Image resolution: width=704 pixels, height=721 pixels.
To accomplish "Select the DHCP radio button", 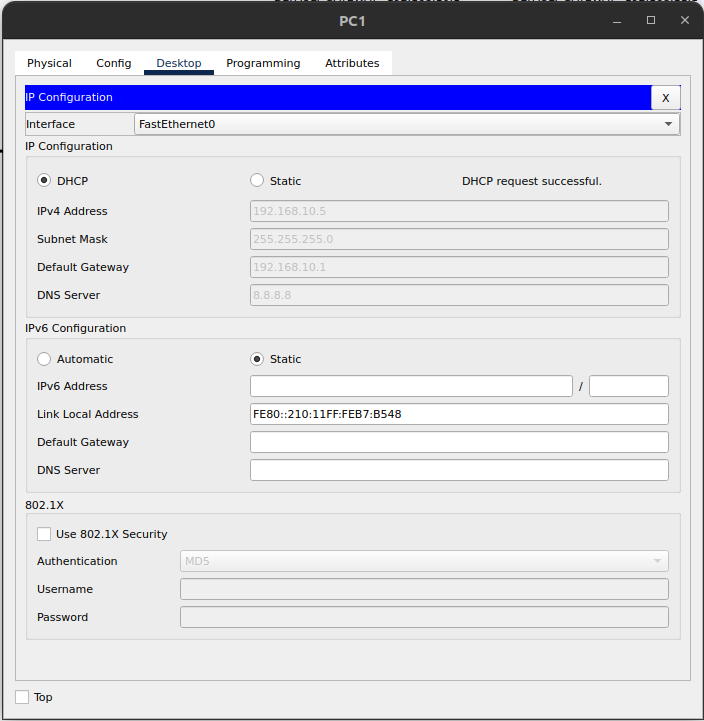I will [44, 180].
